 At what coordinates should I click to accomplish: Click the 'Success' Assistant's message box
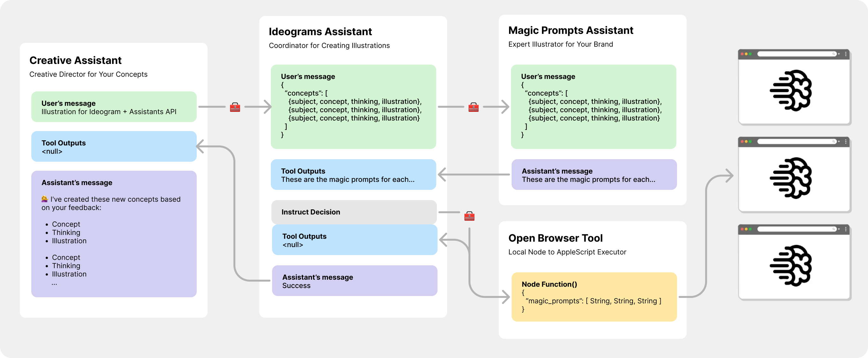354,281
